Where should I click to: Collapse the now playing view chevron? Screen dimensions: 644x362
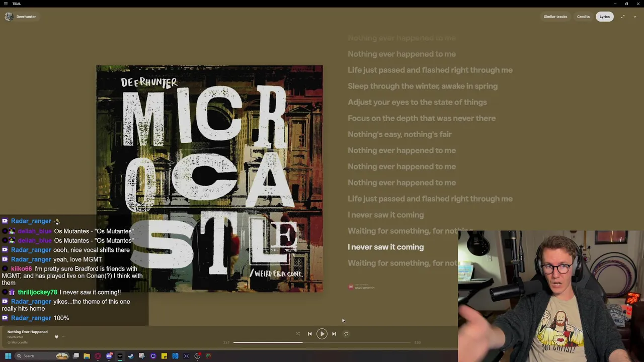pos(635,17)
